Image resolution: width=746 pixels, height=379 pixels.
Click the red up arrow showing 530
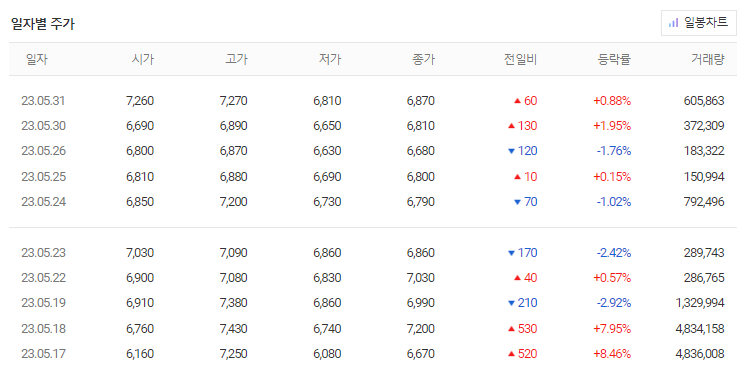[x=511, y=329]
